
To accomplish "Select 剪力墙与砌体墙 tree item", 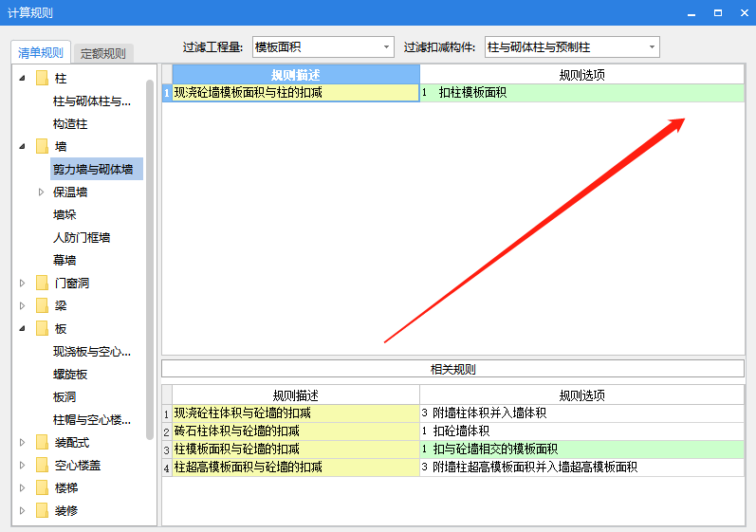I will [x=97, y=169].
